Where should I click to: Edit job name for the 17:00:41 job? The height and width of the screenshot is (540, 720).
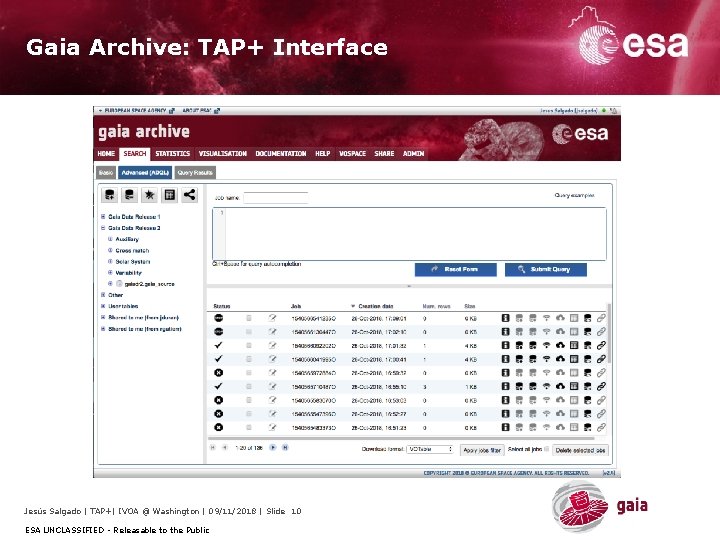coord(272,359)
